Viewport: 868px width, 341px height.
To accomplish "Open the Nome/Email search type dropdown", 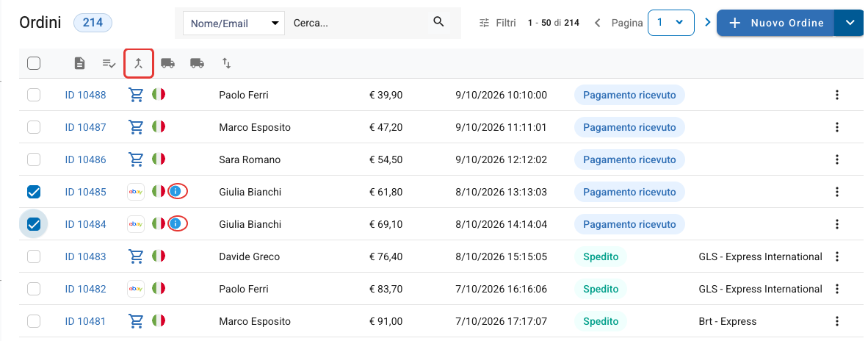I will 234,24.
